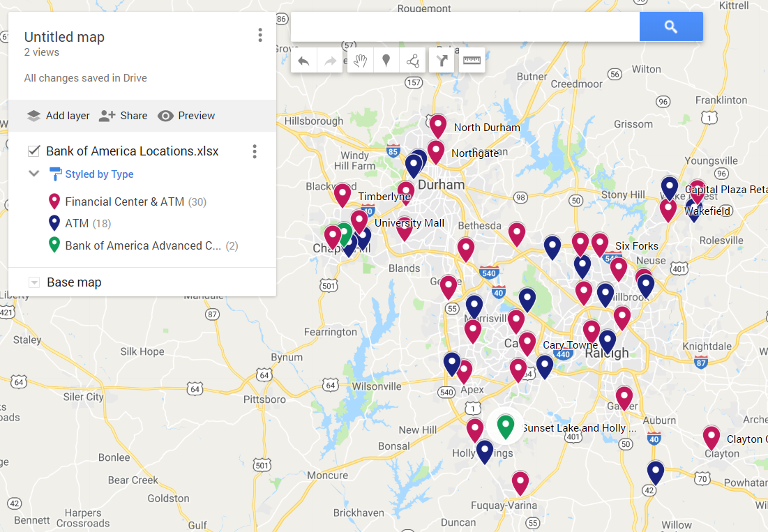Open the map options three-dot menu

260,35
